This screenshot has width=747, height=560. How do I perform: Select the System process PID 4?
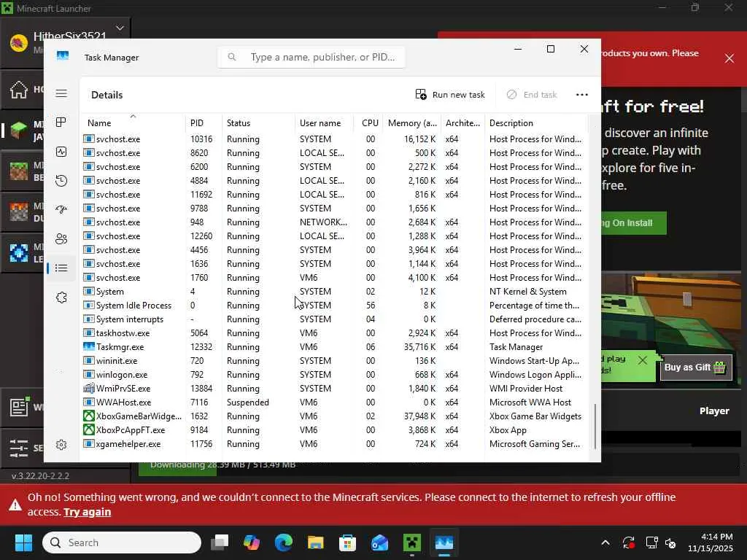(334, 292)
